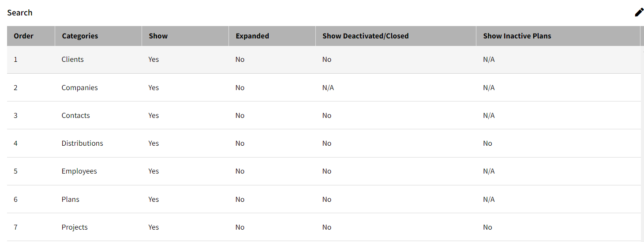The height and width of the screenshot is (242, 644).
Task: Click the Search section title
Action: click(20, 12)
